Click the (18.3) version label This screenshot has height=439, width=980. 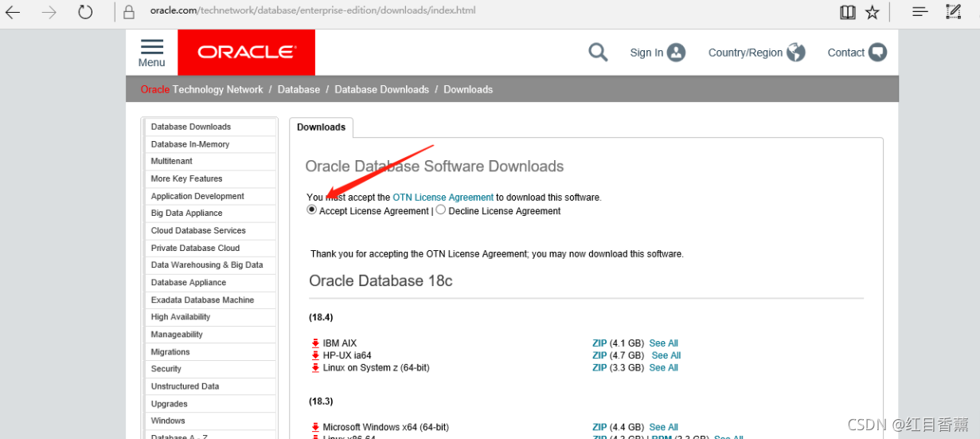pyautogui.click(x=321, y=401)
